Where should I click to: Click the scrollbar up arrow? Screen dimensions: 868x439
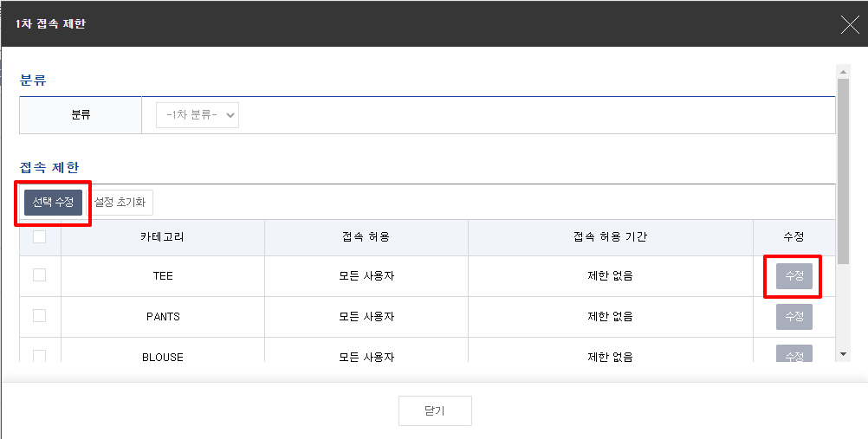click(843, 72)
